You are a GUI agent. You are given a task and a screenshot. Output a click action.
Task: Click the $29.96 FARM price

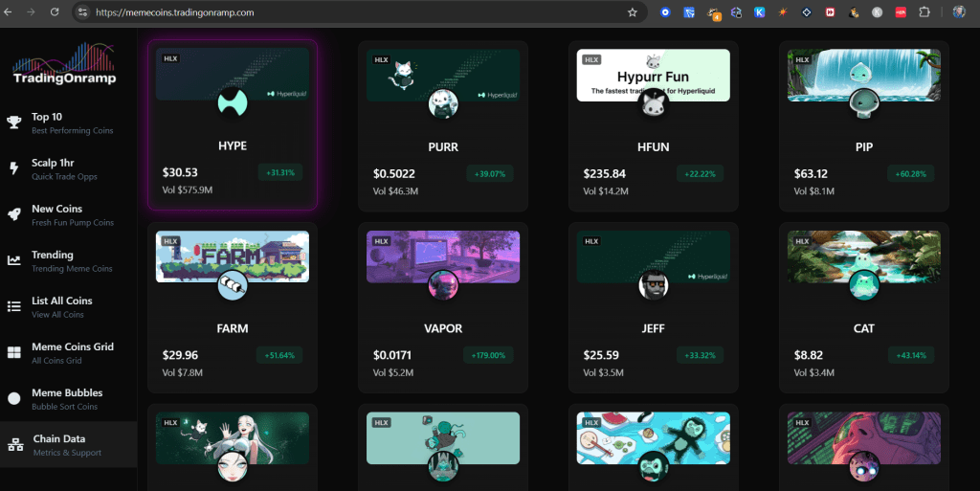tap(180, 355)
